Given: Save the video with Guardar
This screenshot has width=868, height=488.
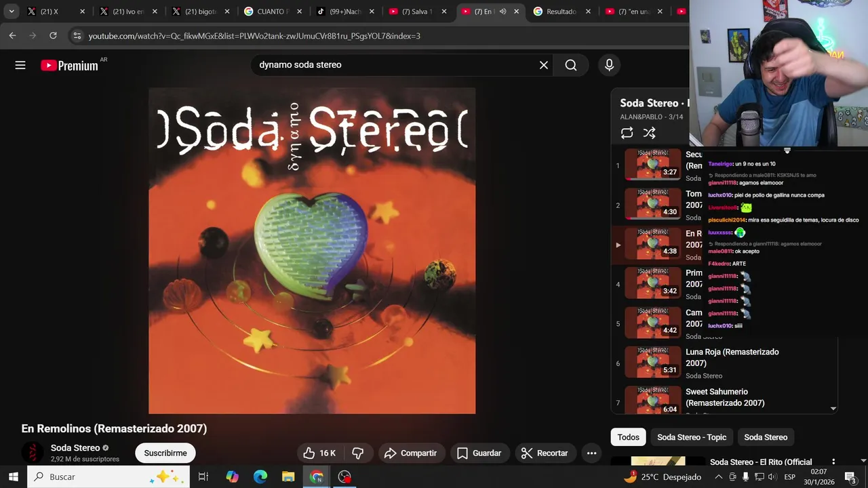Looking at the screenshot, I should pyautogui.click(x=479, y=453).
